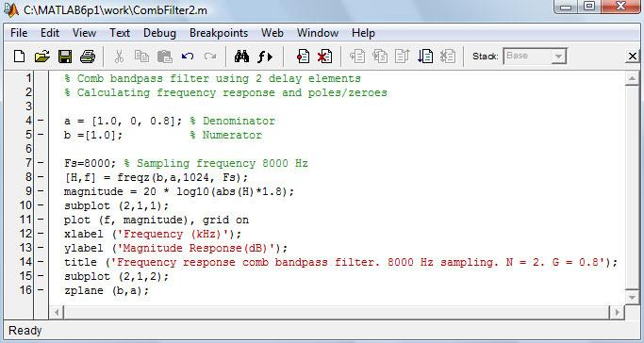Click the horizontal scrollbar left arrow
The image size is (644, 343).
coord(57,313)
